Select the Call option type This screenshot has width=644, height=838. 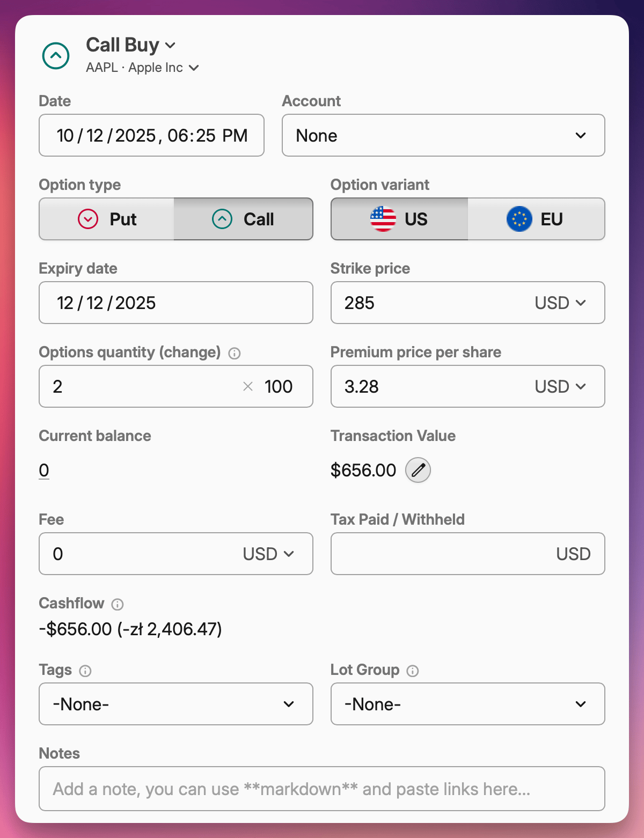[x=243, y=219]
